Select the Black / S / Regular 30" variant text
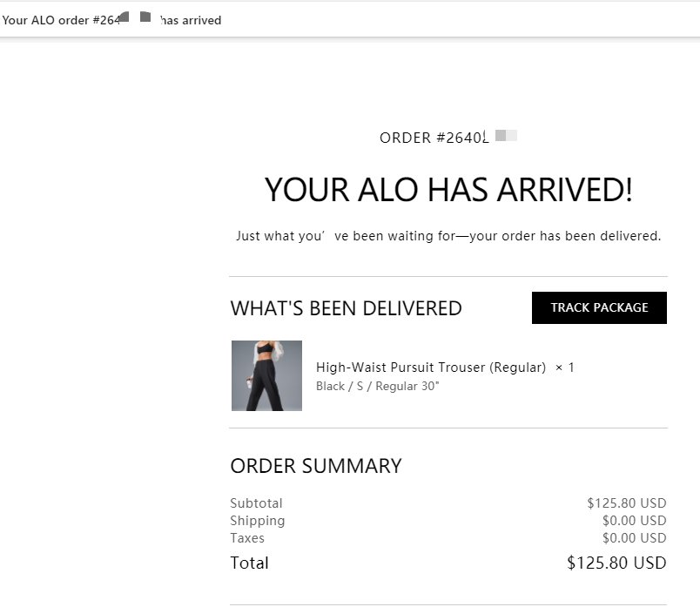The width and height of the screenshot is (700, 607). [x=377, y=386]
